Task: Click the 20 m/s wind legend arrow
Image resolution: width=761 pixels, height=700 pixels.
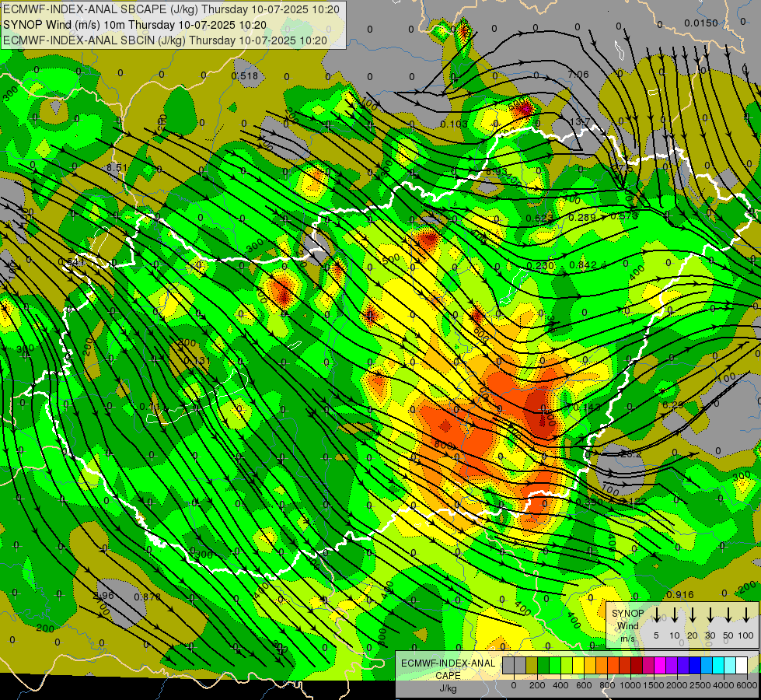Action: tap(693, 615)
